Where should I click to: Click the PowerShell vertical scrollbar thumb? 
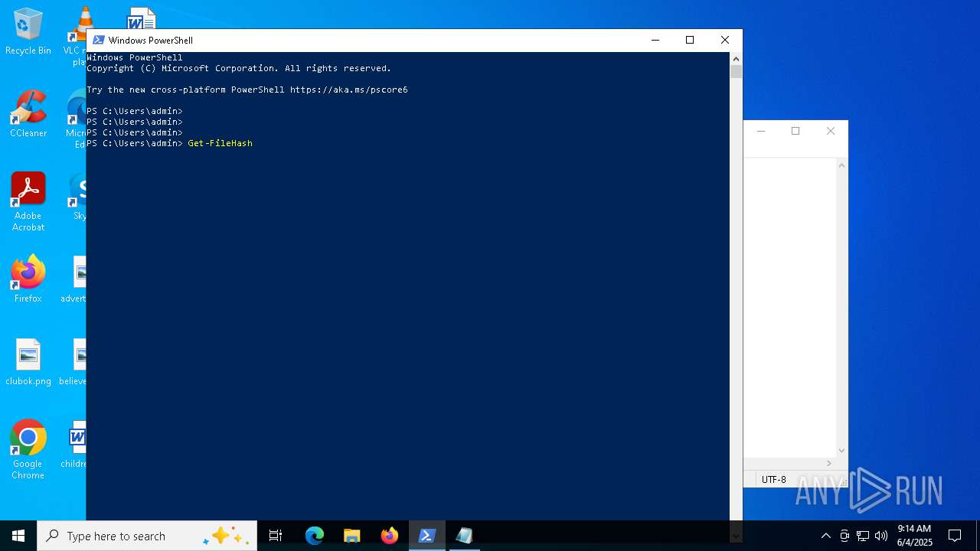[x=736, y=72]
